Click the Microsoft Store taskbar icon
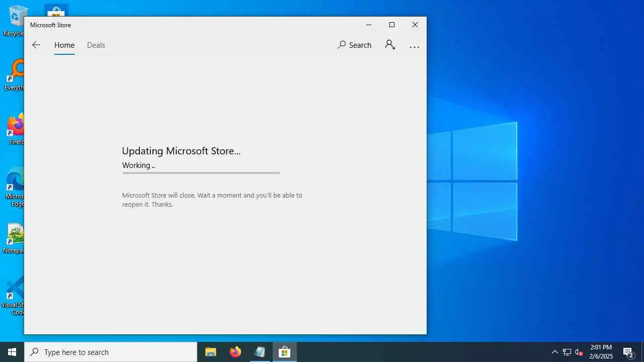The width and height of the screenshot is (644, 362). click(x=285, y=352)
